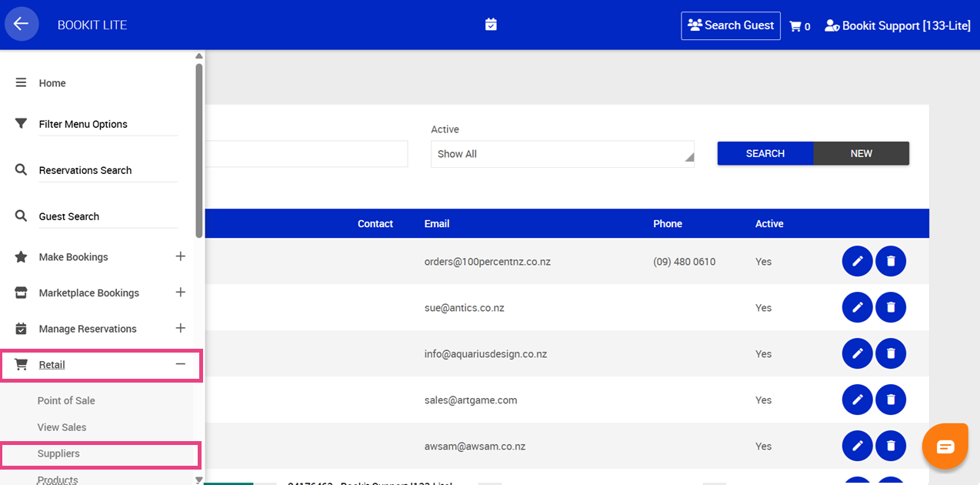Expand Marketplace Bookings with plus sign
Viewport: 980px width, 485px height.
(x=181, y=292)
